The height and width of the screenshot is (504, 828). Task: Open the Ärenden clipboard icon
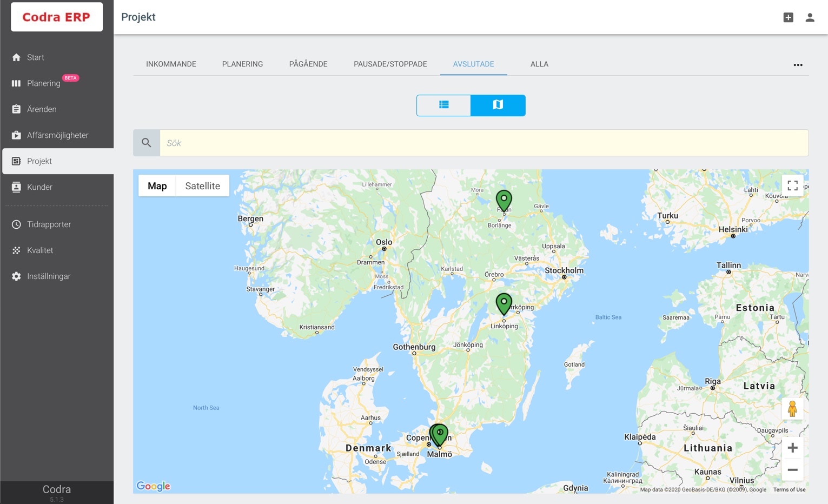pyautogui.click(x=16, y=109)
